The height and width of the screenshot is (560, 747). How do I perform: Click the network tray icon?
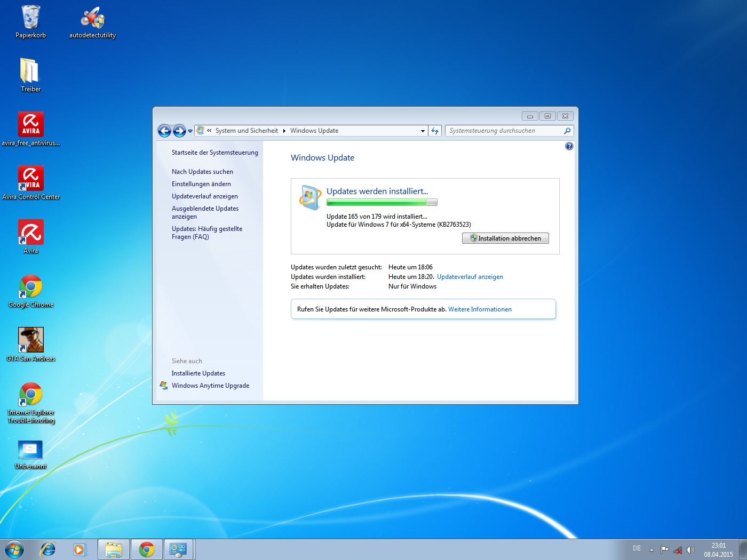tap(678, 550)
